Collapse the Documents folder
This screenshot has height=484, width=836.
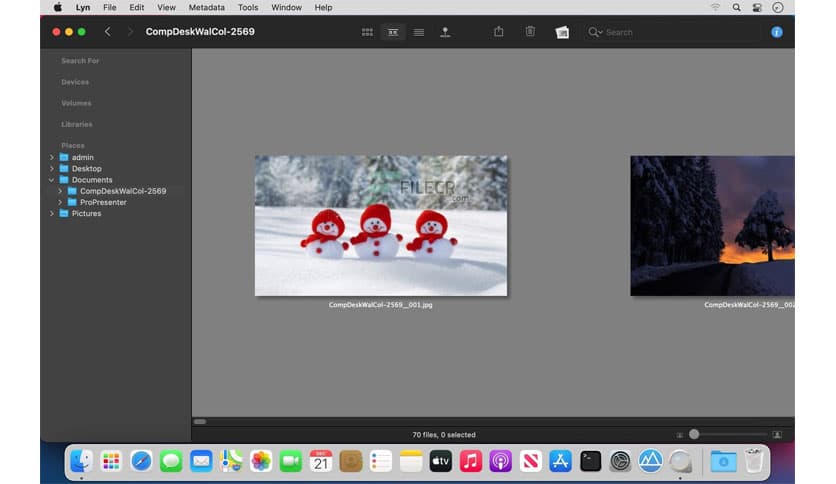pos(52,180)
